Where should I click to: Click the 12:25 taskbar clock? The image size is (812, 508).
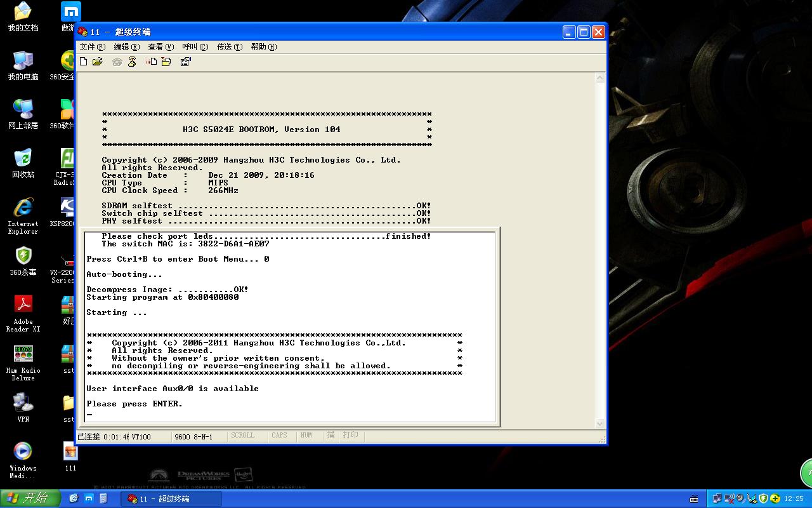794,498
